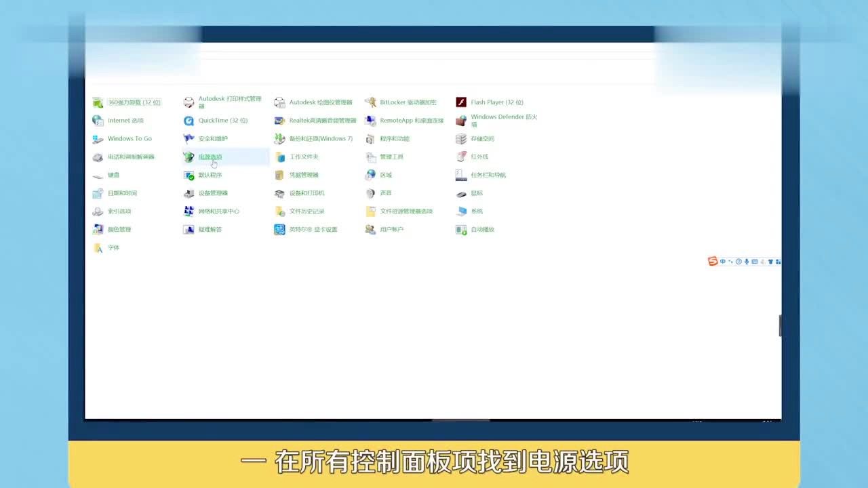Viewport: 868px width, 488px height.
Task: Open the 安全和维护 link
Action: click(214, 139)
